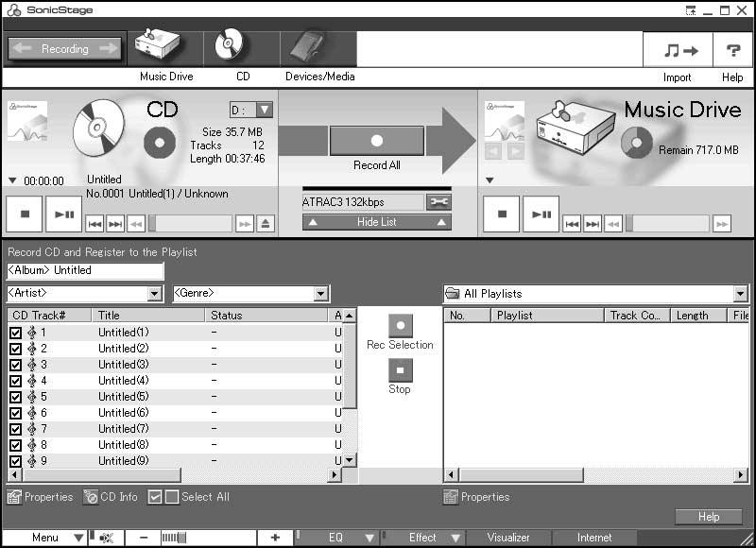Open the CD tab icon
This screenshot has height=548, width=756.
229,44
